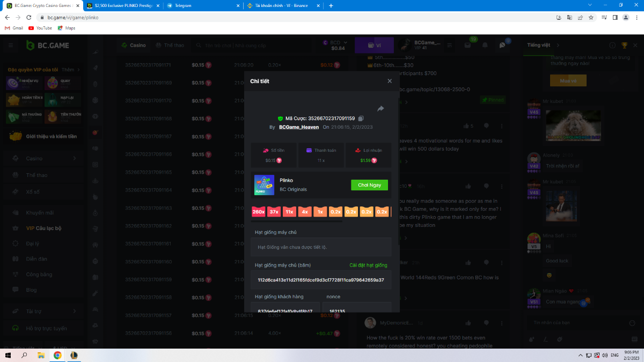This screenshot has height=362, width=644.
Task: Click the green shield verification icon
Action: coord(280,119)
